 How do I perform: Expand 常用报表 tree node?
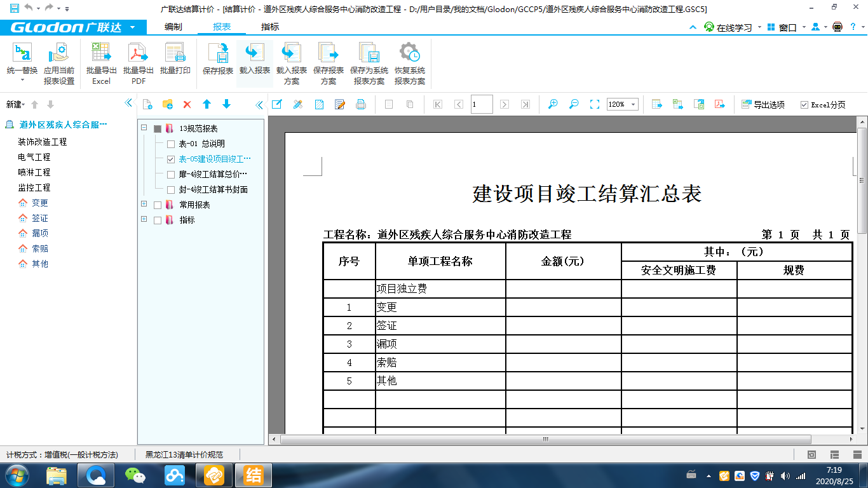[144, 205]
